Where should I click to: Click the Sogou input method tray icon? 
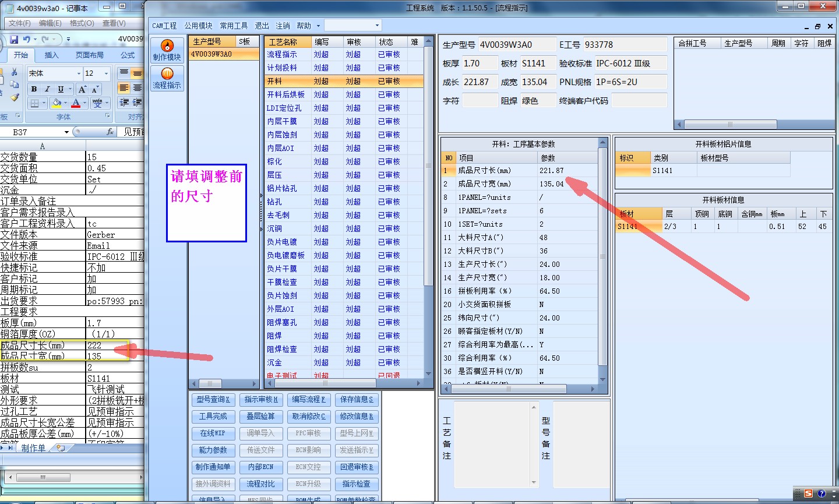point(808,494)
